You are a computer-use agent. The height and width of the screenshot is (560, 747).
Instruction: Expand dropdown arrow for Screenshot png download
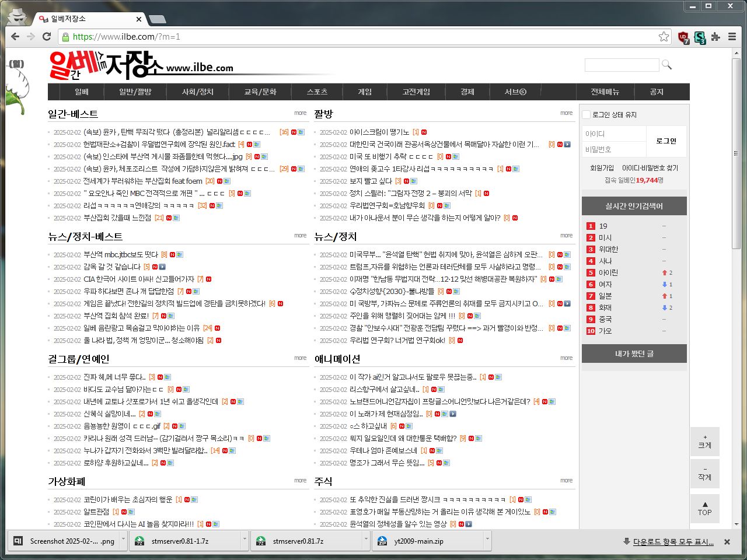(x=123, y=541)
